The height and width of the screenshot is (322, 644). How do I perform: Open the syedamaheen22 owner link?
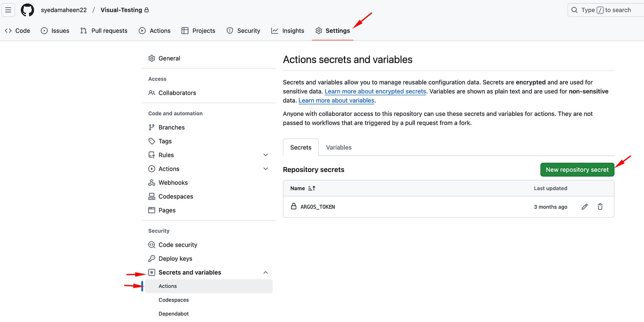point(64,10)
